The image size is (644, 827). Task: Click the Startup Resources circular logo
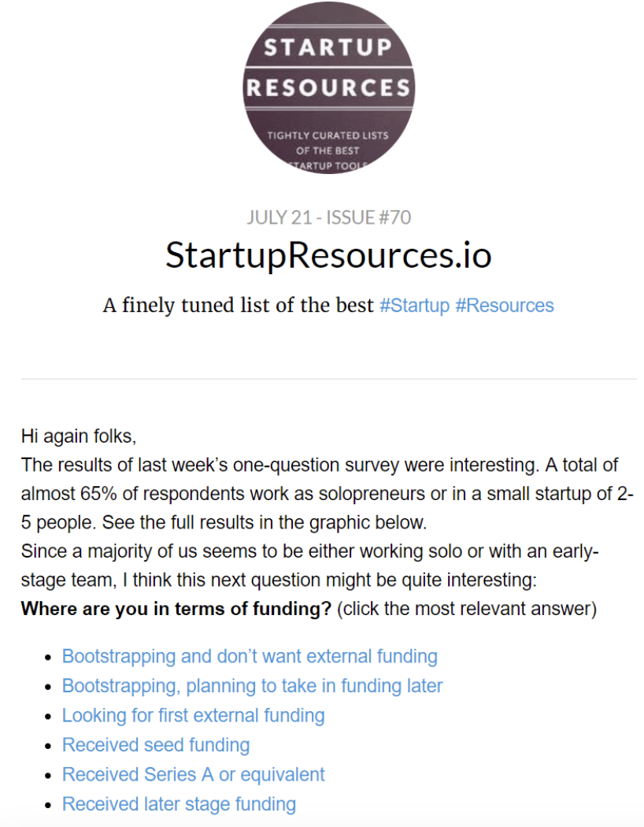(328, 87)
